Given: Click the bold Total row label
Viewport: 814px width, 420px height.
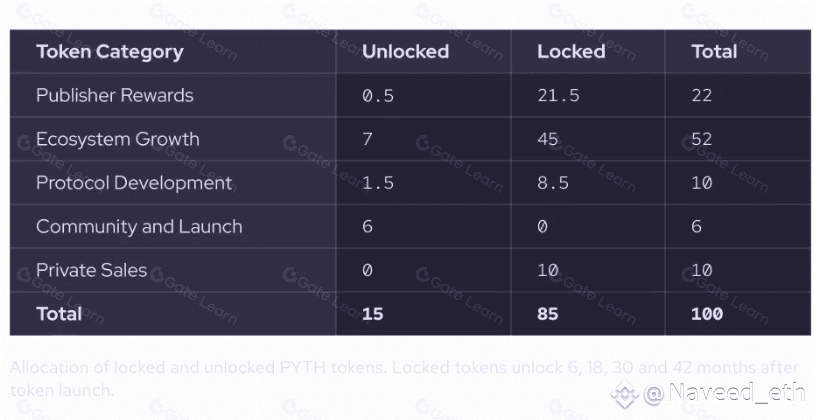Looking at the screenshot, I should point(59,314).
